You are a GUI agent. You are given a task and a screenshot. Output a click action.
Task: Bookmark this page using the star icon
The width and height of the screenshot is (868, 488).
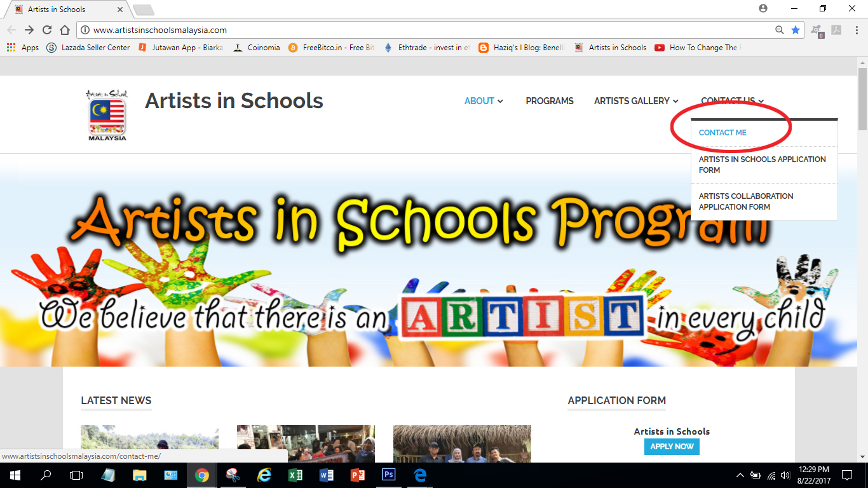tap(795, 30)
